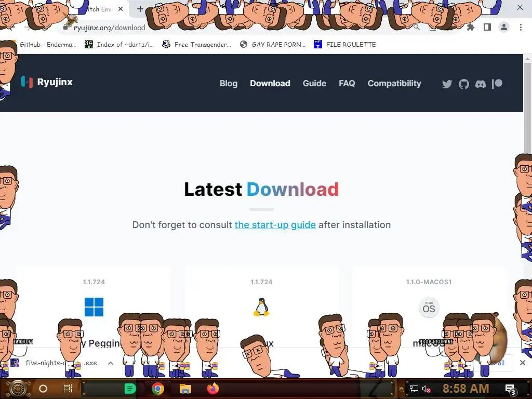This screenshot has width=532, height=399.
Task: Click the Start button on taskbar
Action: (18, 389)
